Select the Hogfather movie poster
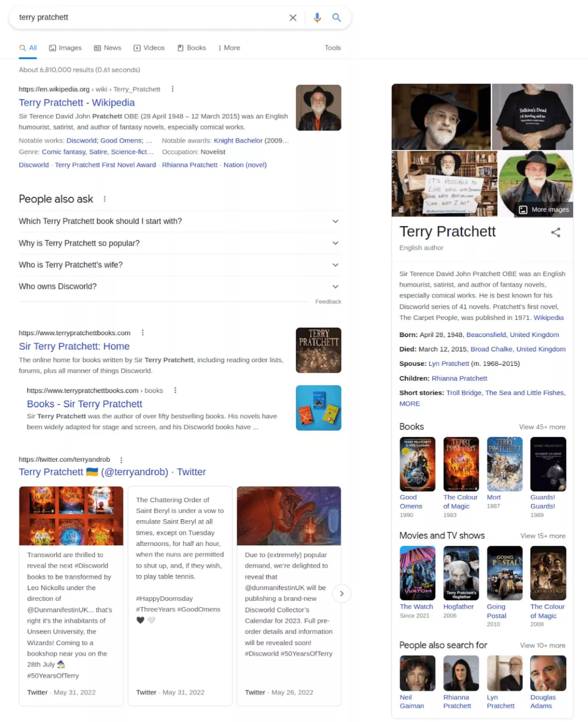Image resolution: width=588 pixels, height=722 pixels. click(461, 573)
